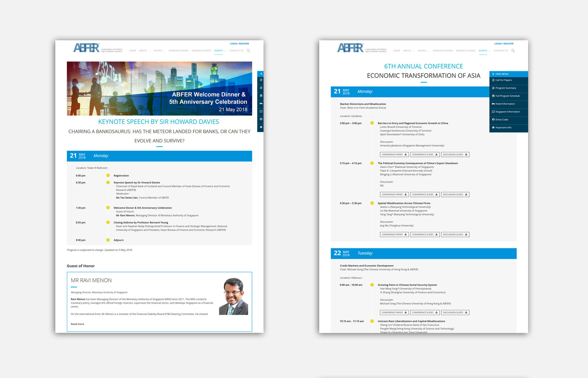Click LOGIN / REGISTER on left page
This screenshot has height=378, width=588.
[239, 44]
